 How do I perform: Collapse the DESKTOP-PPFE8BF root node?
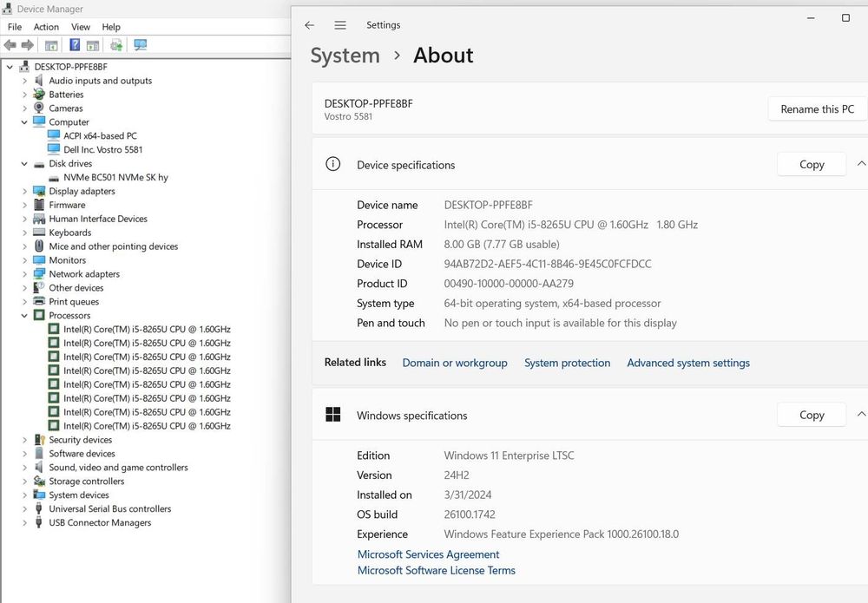[x=10, y=67]
